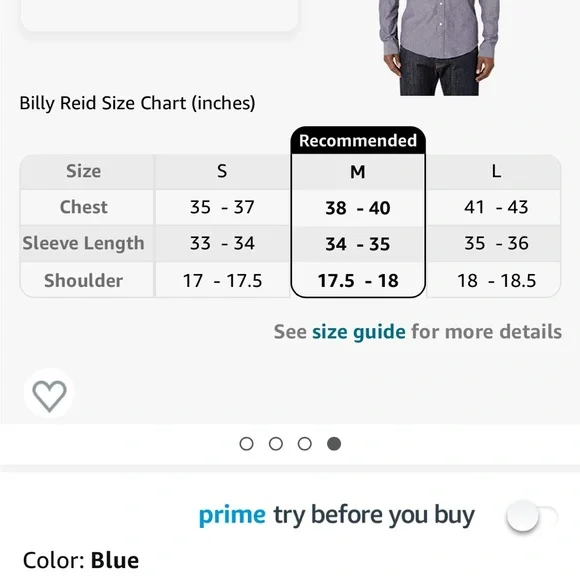Tap the heart wishlist icon

coord(50,394)
